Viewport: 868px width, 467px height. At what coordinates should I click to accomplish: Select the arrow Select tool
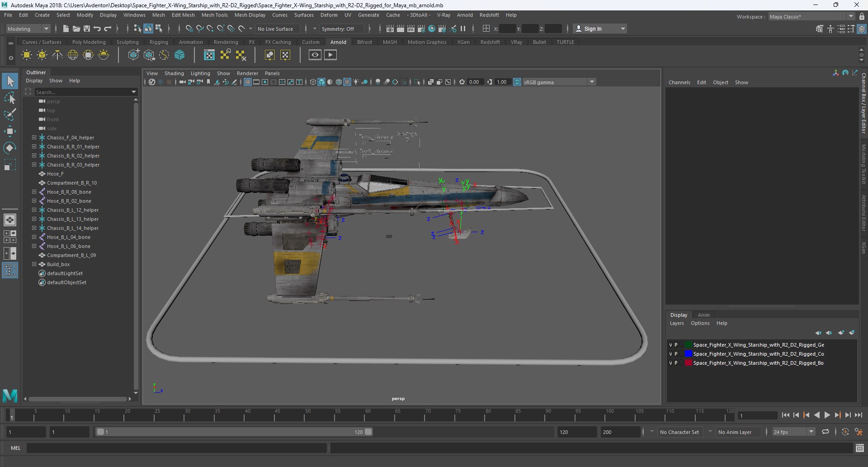pyautogui.click(x=10, y=81)
